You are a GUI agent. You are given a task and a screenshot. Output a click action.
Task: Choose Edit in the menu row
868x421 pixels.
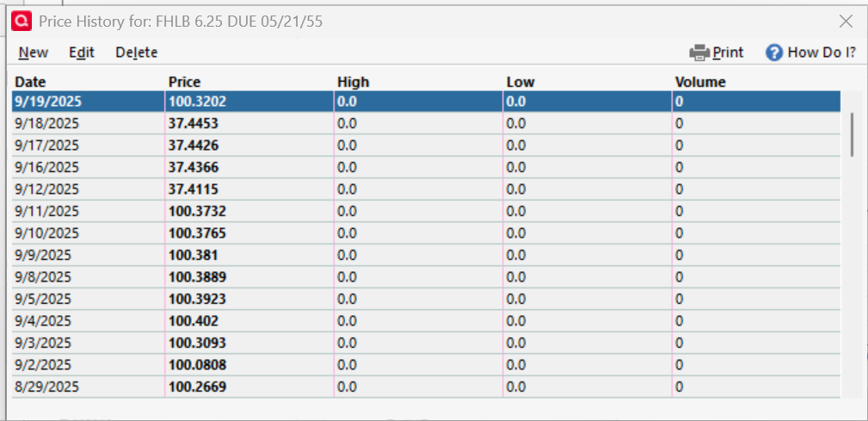tap(82, 53)
